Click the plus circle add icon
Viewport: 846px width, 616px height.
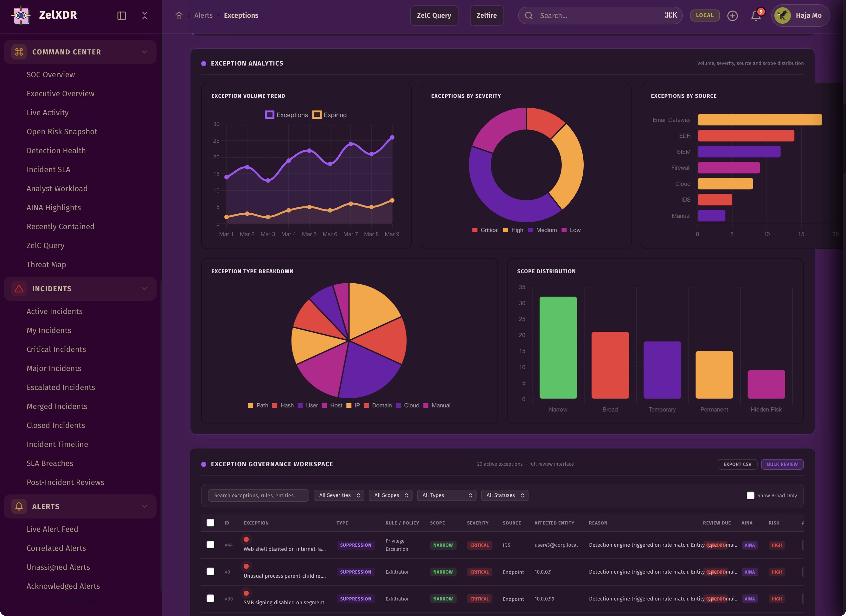point(732,16)
